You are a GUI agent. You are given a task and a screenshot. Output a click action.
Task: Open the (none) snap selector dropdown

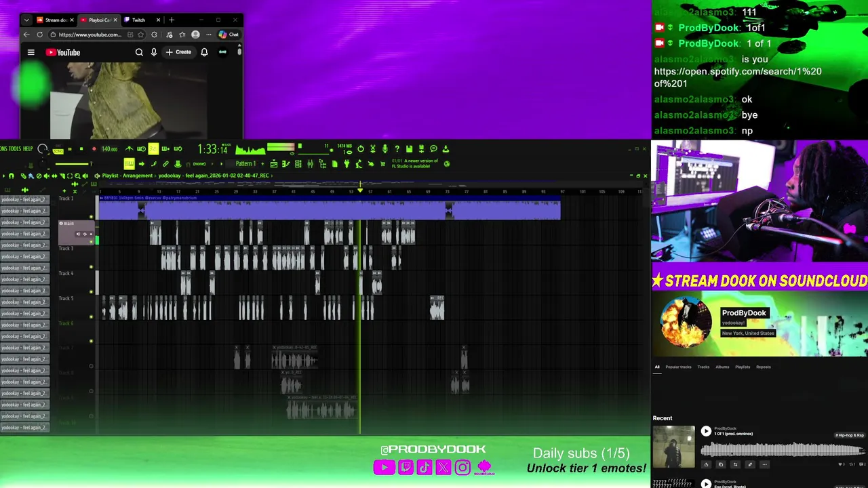(199, 163)
